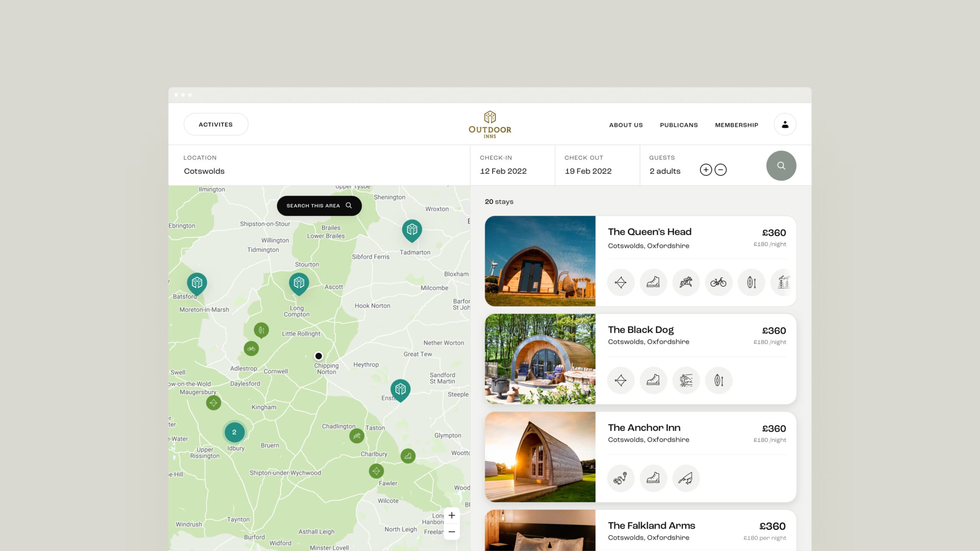Increase guests with the plus button

706,170
